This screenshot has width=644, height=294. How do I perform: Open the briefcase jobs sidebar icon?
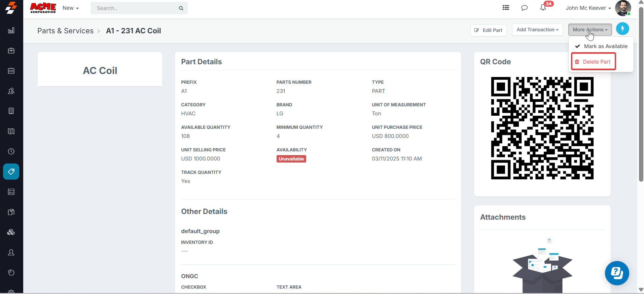(x=11, y=51)
